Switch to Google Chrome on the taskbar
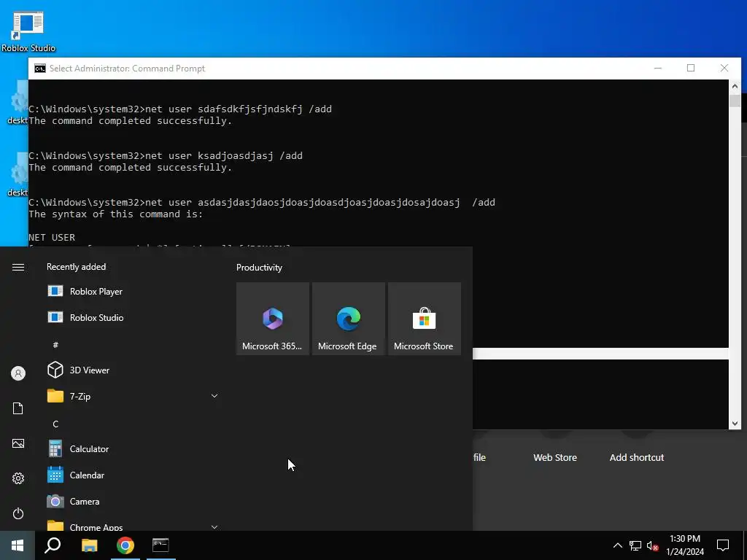The image size is (747, 560). pyautogui.click(x=125, y=545)
